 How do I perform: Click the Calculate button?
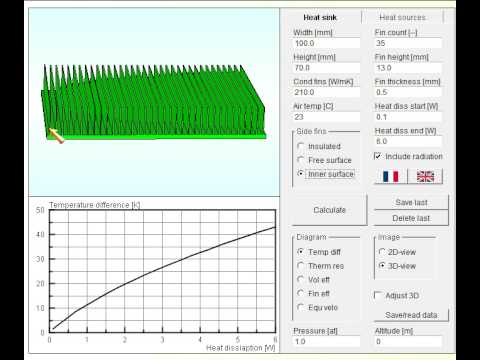(329, 210)
